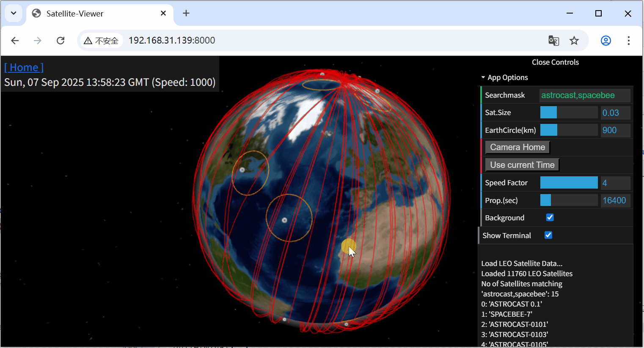The width and height of the screenshot is (644, 348).
Task: Select text 'Load LEO Satellite Data...'
Action: click(522, 263)
